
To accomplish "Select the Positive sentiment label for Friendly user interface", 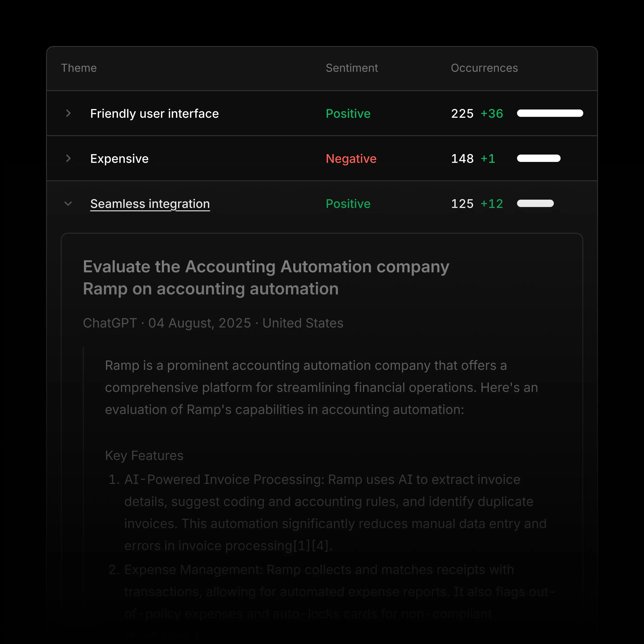I will pyautogui.click(x=348, y=113).
